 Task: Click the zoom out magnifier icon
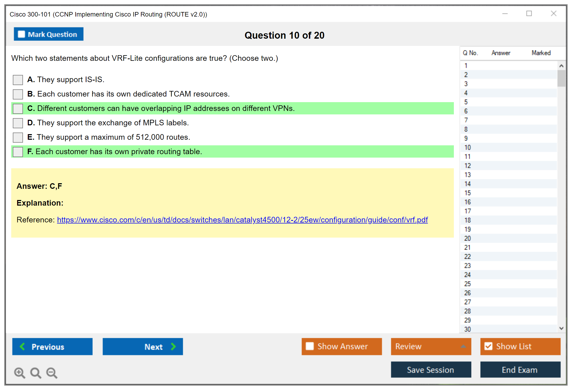coord(52,373)
